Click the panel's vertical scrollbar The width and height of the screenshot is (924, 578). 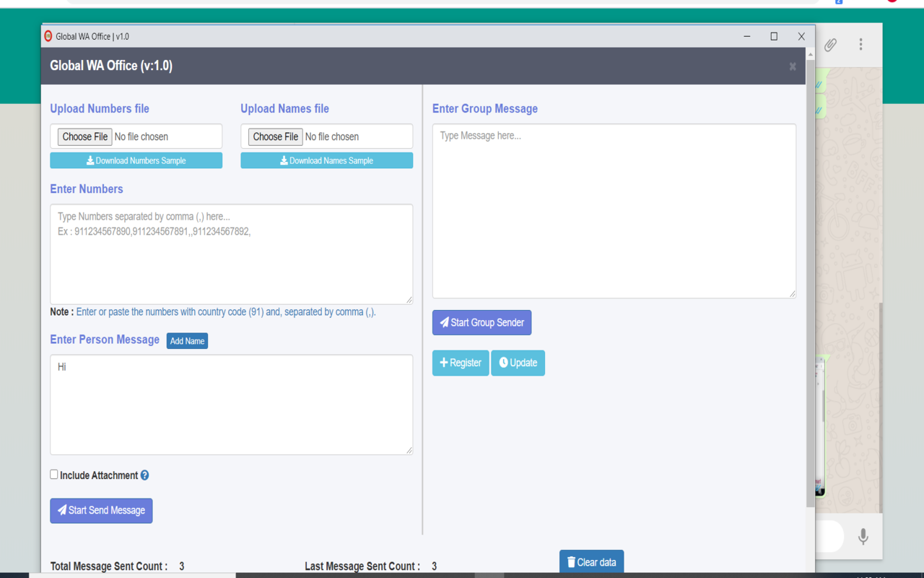click(810, 282)
